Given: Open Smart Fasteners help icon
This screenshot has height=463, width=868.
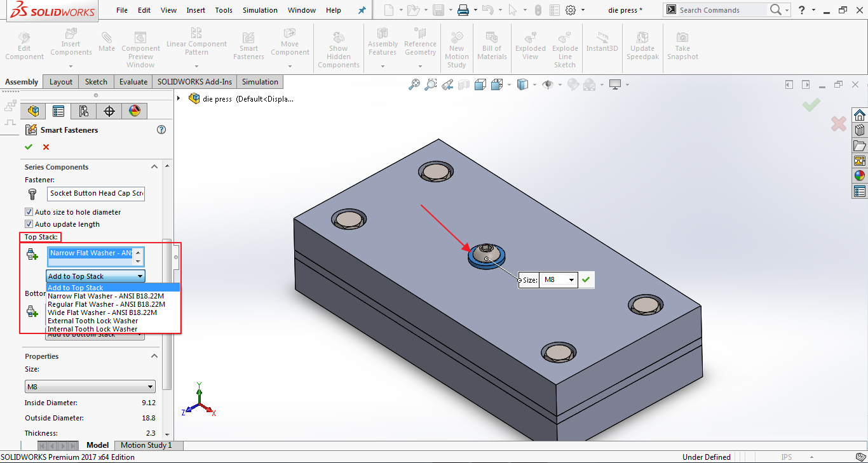Looking at the screenshot, I should point(161,130).
